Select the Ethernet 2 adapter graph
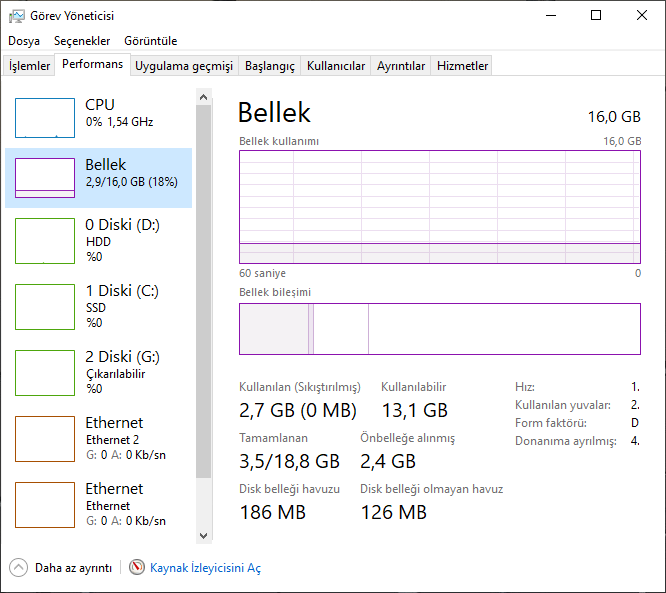This screenshot has width=666, height=593. (x=45, y=439)
